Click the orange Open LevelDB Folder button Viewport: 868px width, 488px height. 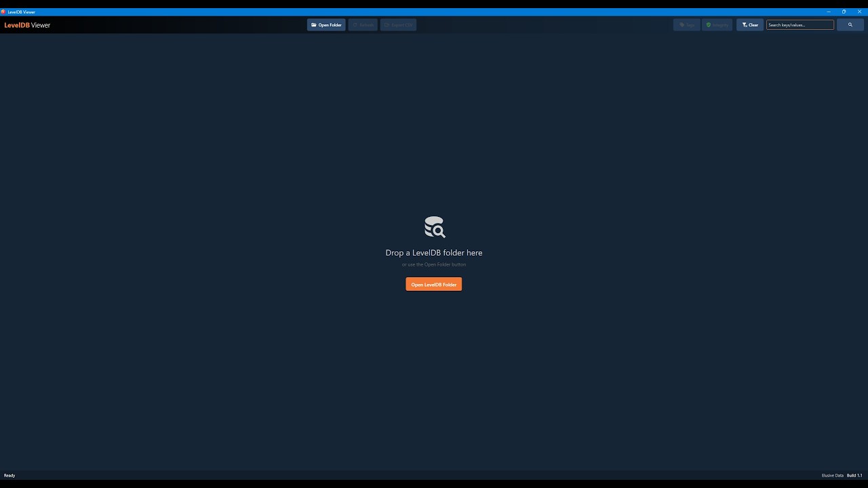point(434,285)
